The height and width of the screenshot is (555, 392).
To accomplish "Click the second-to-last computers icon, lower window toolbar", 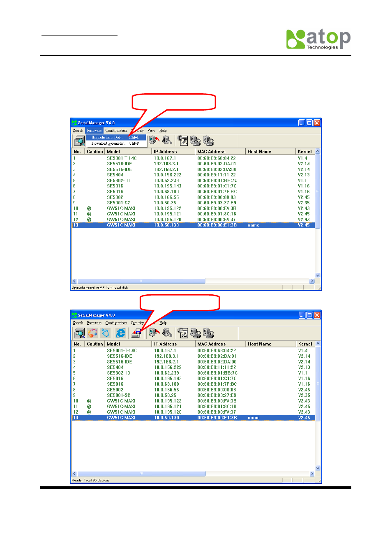I will coord(196,333).
